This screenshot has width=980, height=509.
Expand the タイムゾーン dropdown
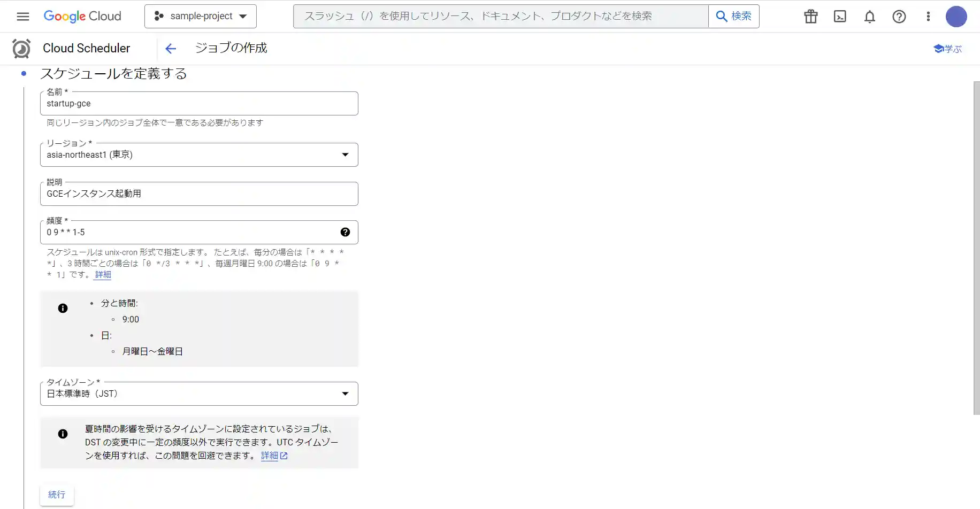199,394
